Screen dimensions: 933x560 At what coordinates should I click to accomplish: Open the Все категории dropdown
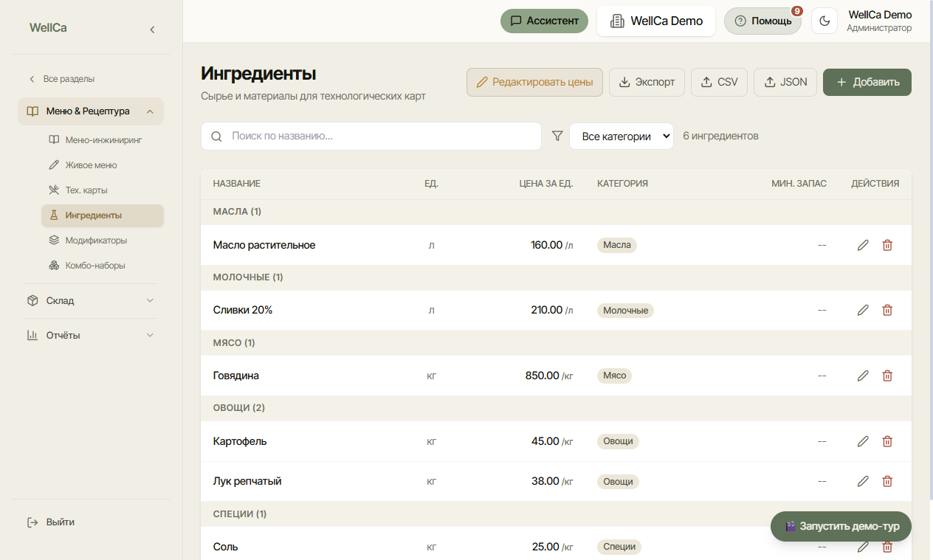622,136
